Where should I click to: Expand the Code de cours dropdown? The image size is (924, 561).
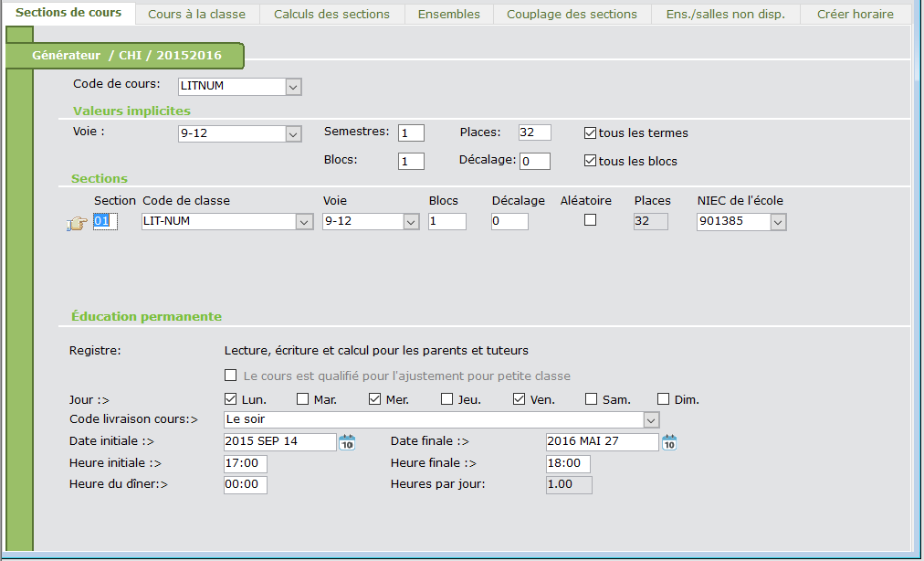[293, 87]
